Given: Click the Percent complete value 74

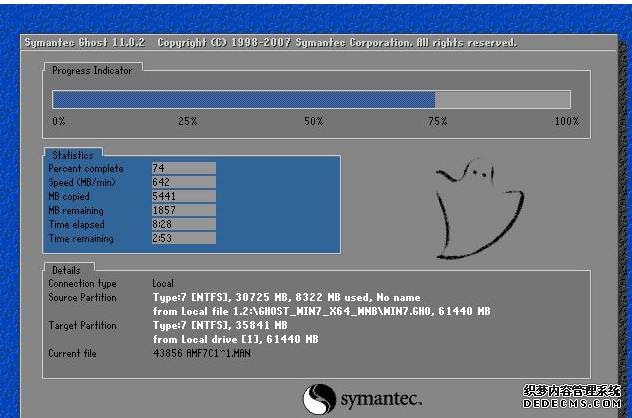Looking at the screenshot, I should coord(183,168).
